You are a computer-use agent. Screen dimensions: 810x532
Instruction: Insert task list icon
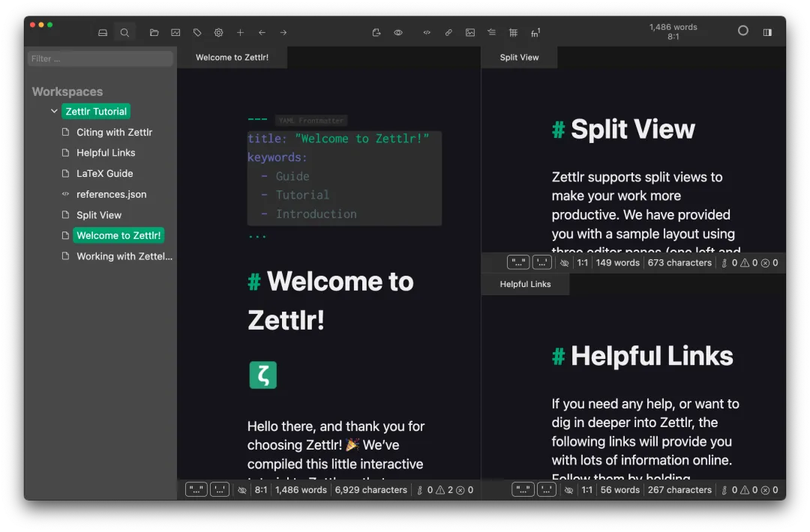click(x=492, y=32)
